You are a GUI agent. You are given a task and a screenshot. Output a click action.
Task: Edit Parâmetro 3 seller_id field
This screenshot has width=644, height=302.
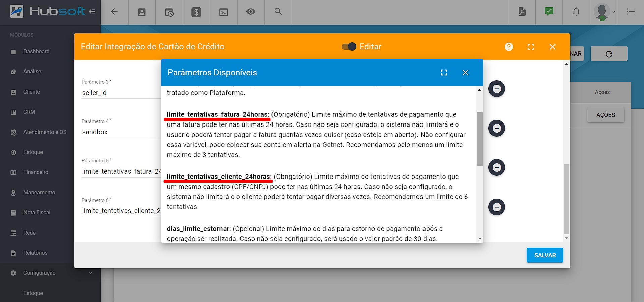(121, 93)
